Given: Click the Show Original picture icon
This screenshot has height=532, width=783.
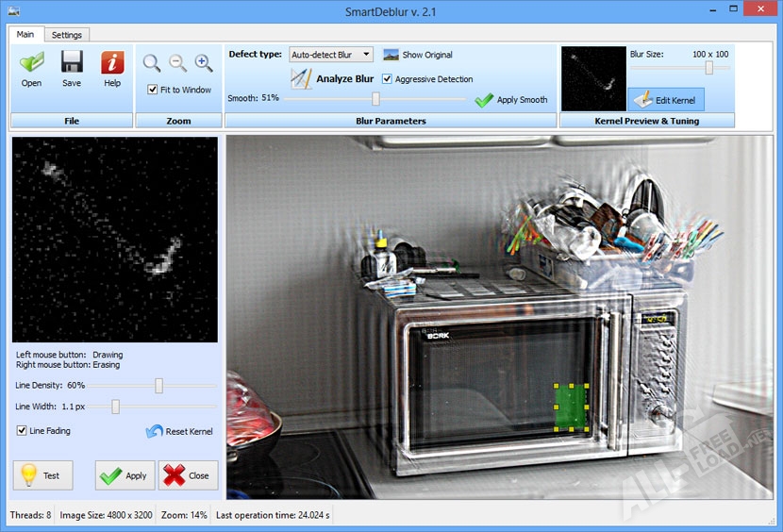Looking at the screenshot, I should [391, 55].
